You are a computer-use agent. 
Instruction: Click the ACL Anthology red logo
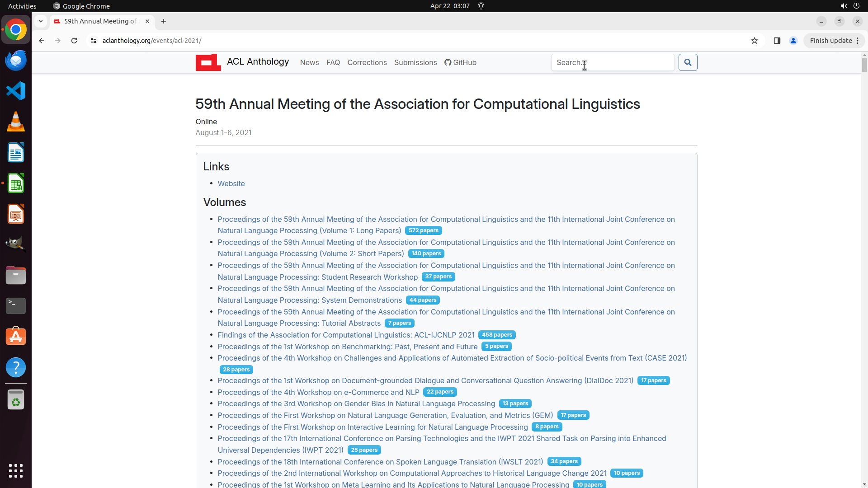click(208, 62)
